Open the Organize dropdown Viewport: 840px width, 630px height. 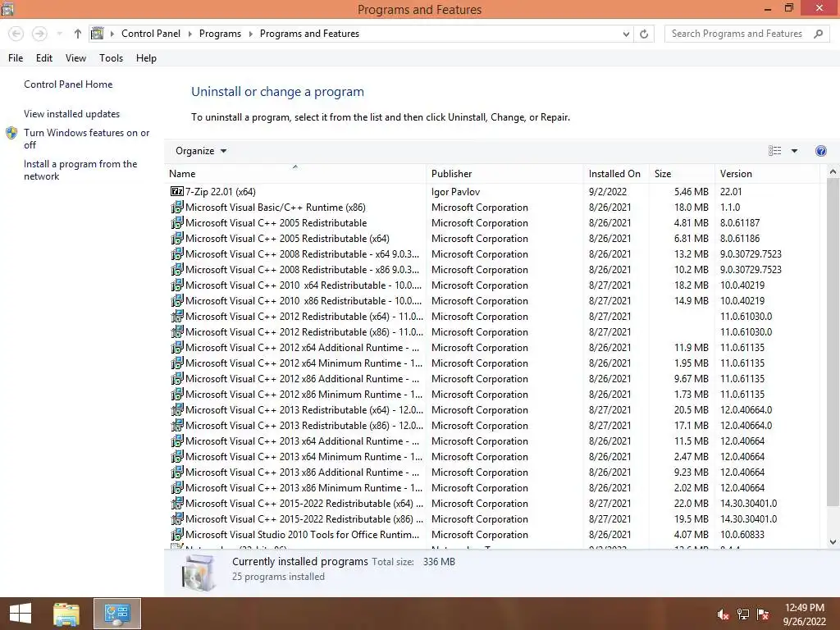(x=201, y=151)
